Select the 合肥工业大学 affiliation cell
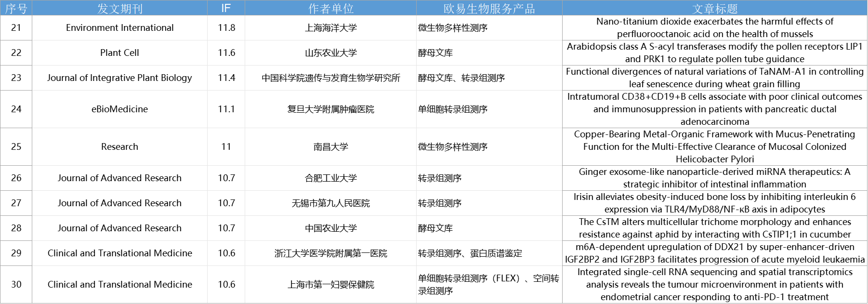Screen dimensions: 868x304 [x=330, y=178]
